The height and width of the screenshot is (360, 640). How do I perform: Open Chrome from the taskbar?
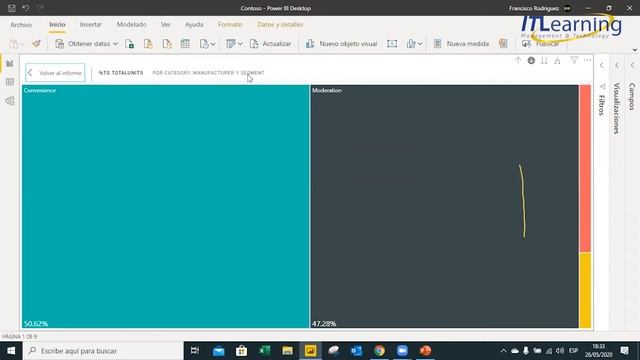click(379, 351)
